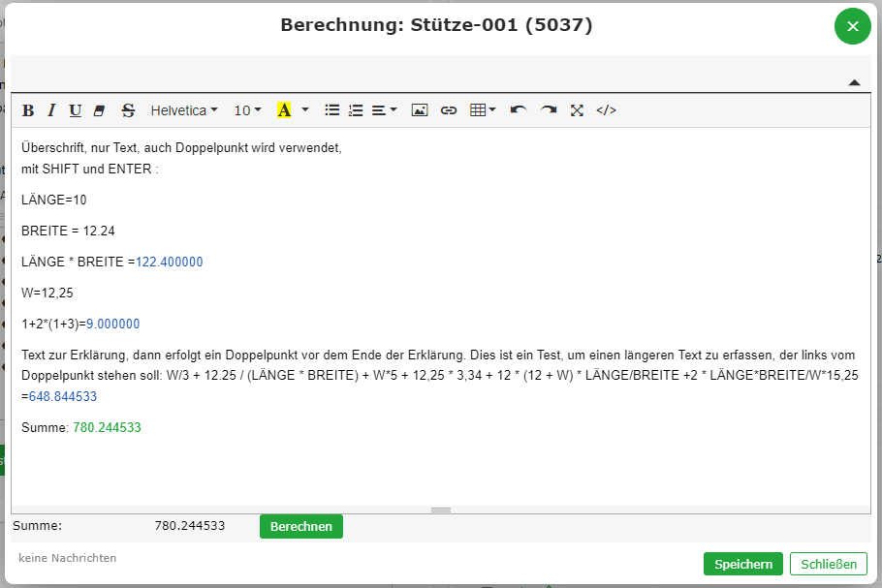
Task: Switch editor to fullscreen mode
Action: pos(577,110)
